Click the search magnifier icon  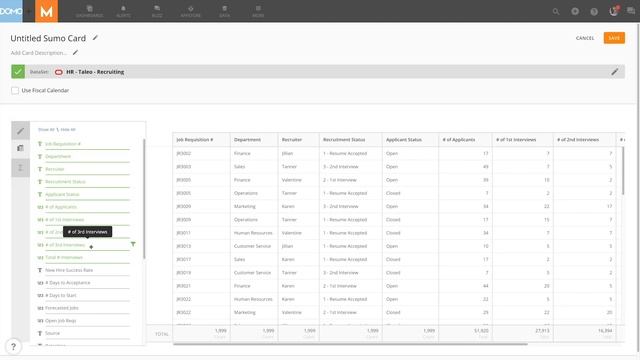(x=556, y=11)
